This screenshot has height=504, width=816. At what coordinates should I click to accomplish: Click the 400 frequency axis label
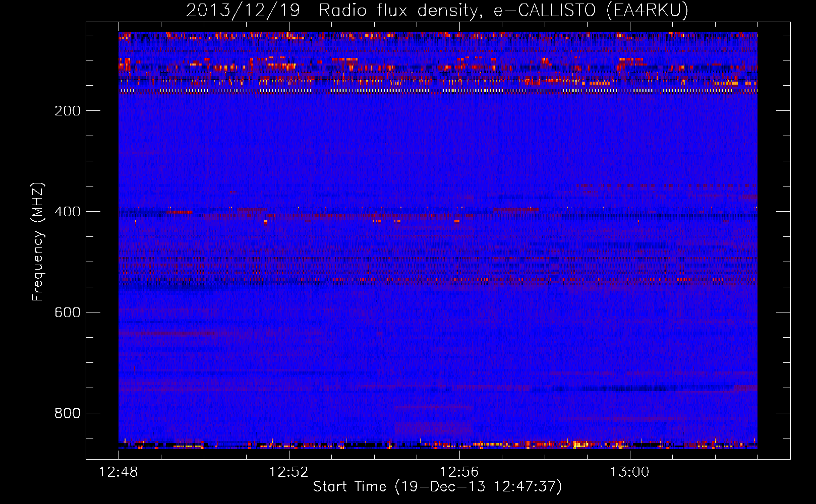[x=68, y=212]
